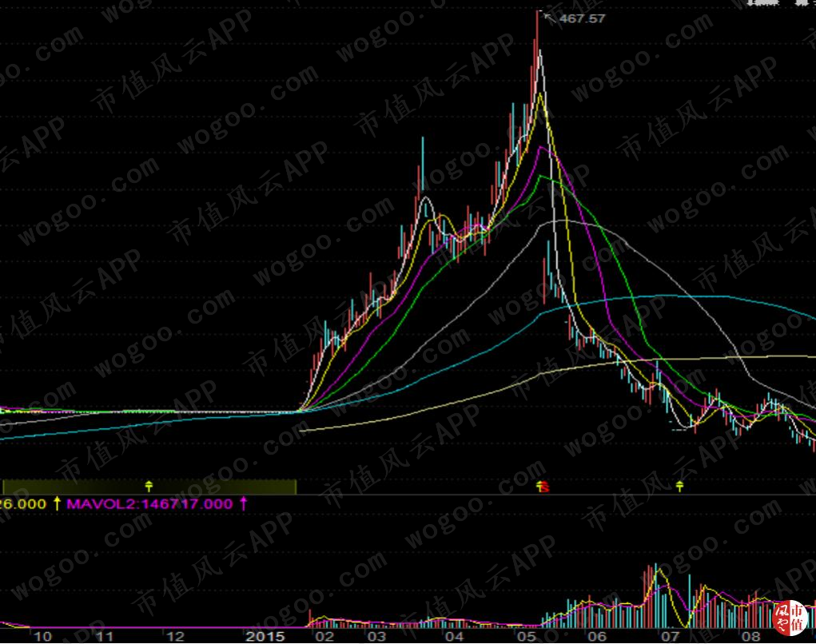
Task: Click the yellow up arrow before MAVOL2
Action: [x=57, y=503]
